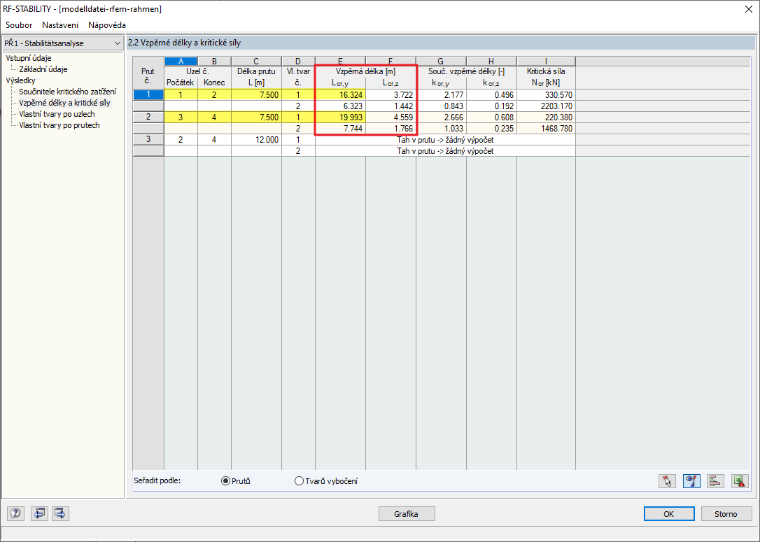Image resolution: width=760 pixels, height=542 pixels.
Task: Select column header A
Action: coord(181,61)
